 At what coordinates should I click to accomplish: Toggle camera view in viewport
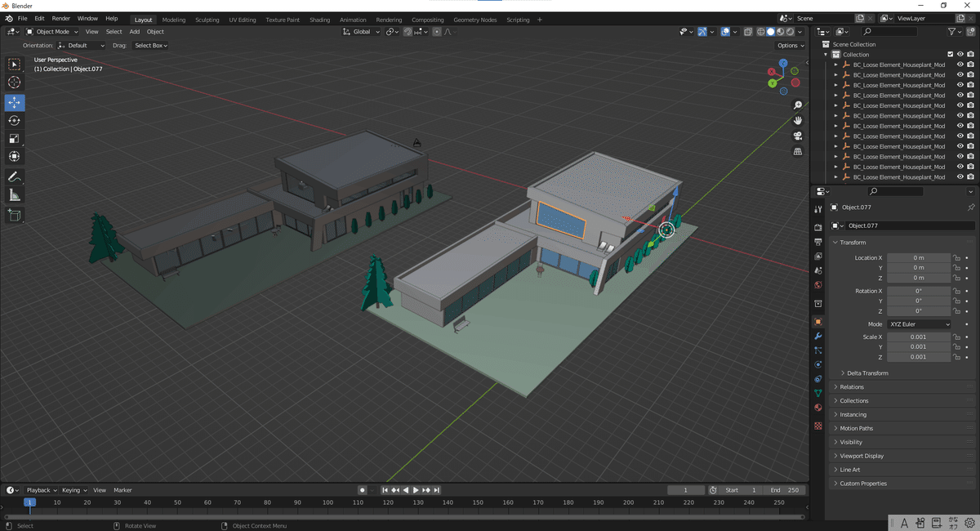point(798,136)
